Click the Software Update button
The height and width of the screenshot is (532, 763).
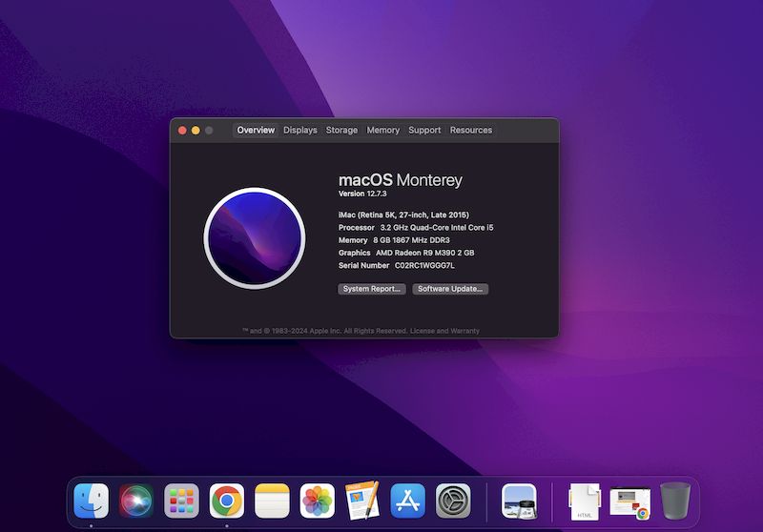450,289
